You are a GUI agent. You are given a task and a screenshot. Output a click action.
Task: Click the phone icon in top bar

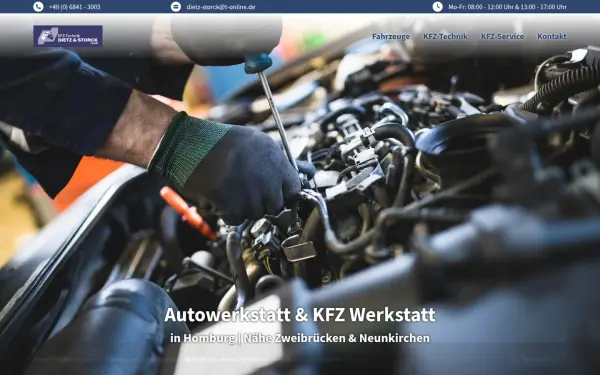tap(38, 7)
